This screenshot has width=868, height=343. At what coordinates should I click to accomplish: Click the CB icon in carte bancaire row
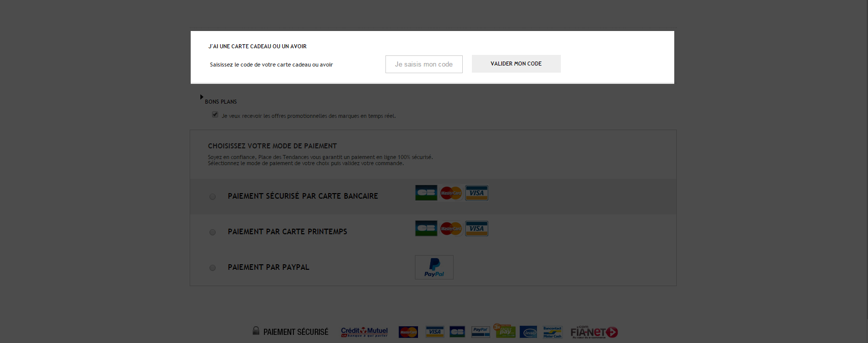[x=426, y=193]
